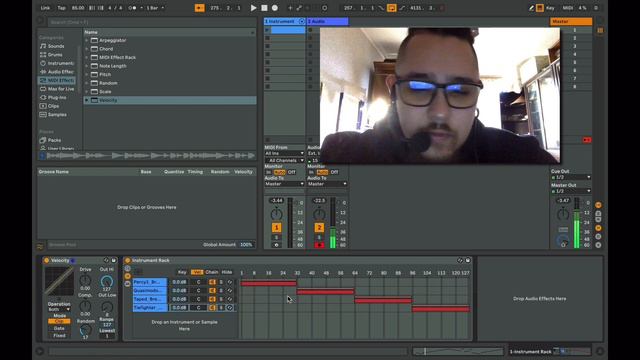
Task: Select Plug-ins in browser categories
Action: click(x=57, y=98)
